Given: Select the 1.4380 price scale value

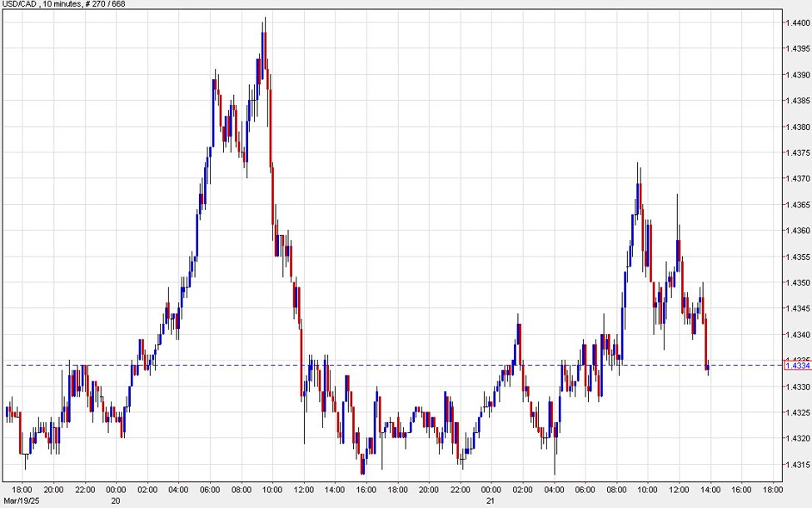Looking at the screenshot, I should [797, 127].
